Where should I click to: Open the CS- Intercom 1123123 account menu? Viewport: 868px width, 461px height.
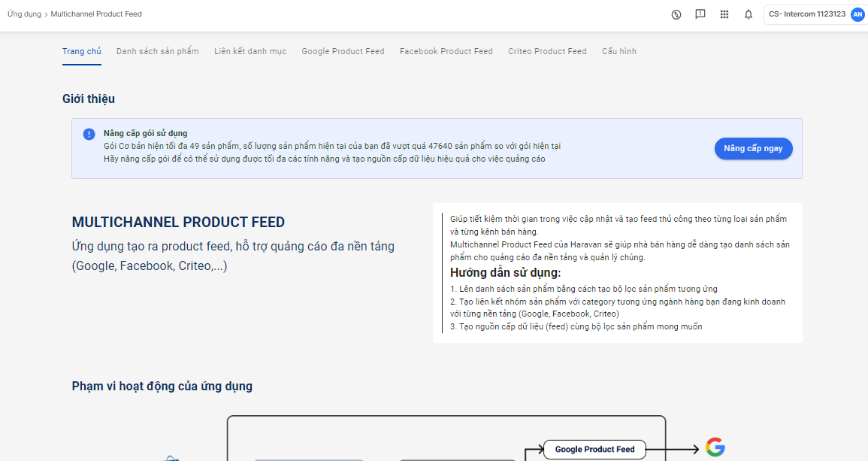(815, 14)
